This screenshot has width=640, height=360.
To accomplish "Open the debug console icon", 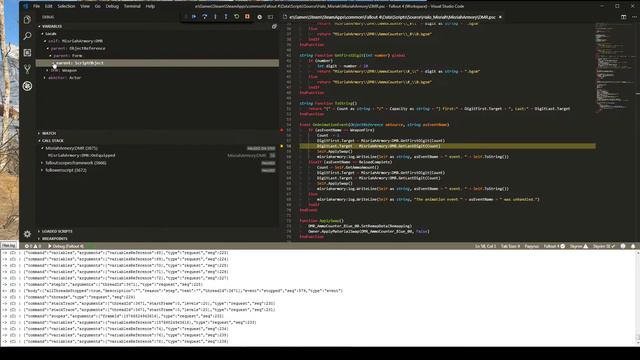I will 270,17.
